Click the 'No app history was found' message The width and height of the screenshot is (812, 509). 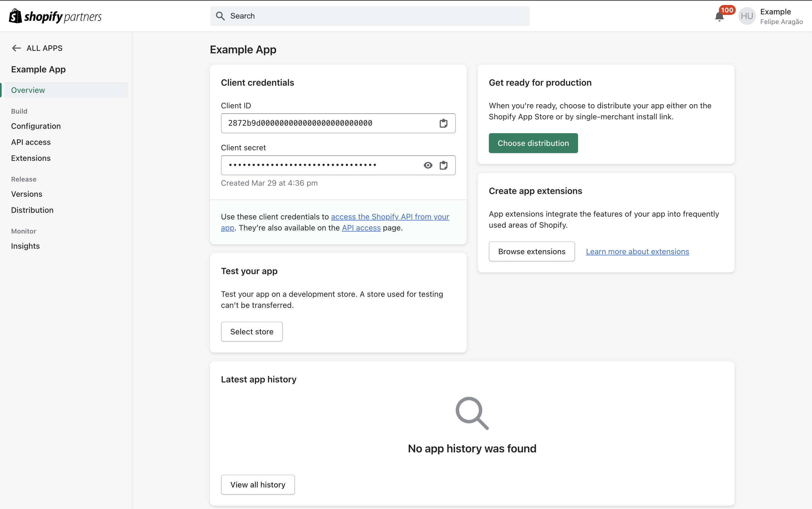tap(472, 449)
